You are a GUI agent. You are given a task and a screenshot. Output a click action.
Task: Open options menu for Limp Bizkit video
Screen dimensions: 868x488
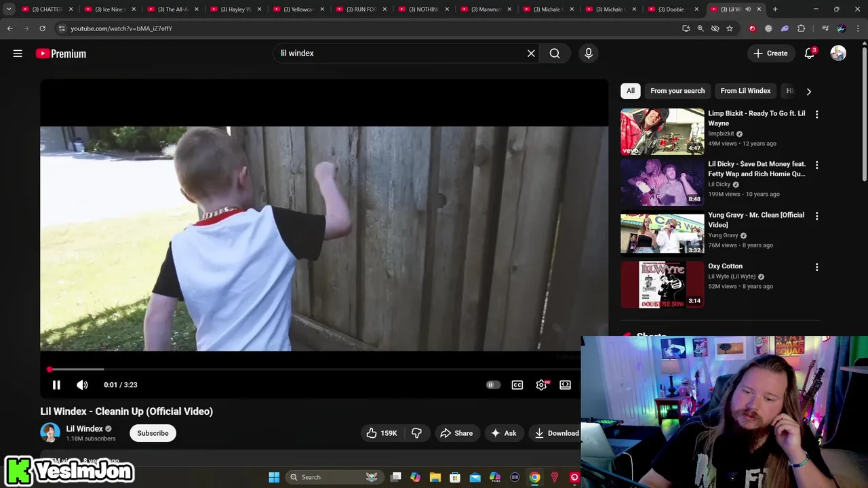pyautogui.click(x=816, y=115)
